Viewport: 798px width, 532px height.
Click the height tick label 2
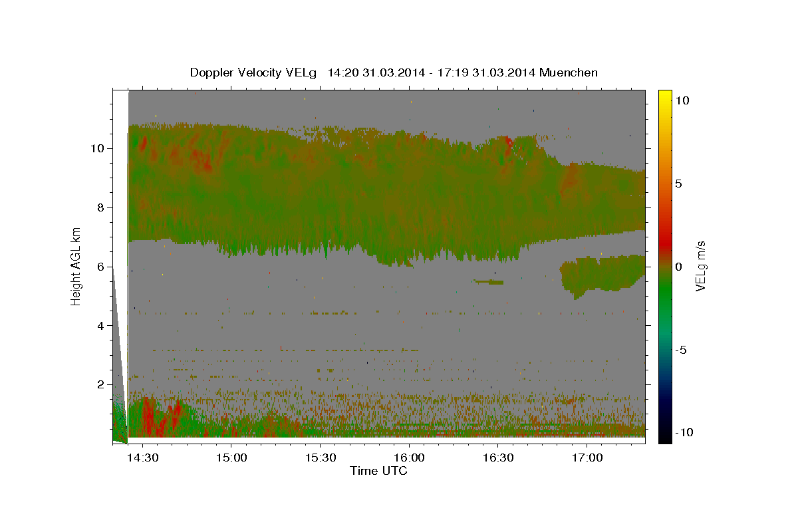coord(100,384)
